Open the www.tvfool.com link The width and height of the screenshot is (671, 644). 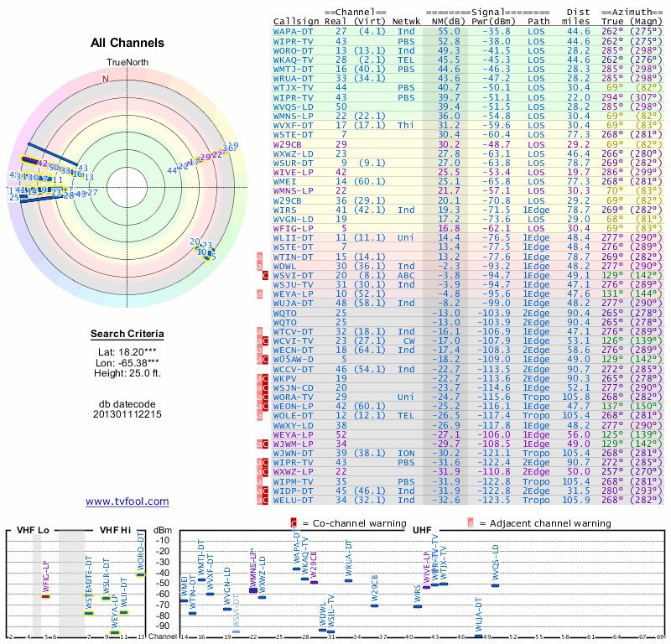[127, 501]
